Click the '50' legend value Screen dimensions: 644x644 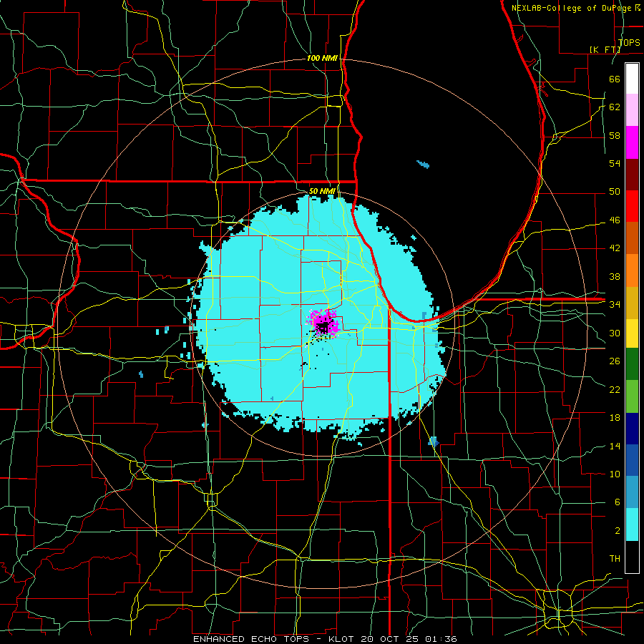(x=615, y=192)
